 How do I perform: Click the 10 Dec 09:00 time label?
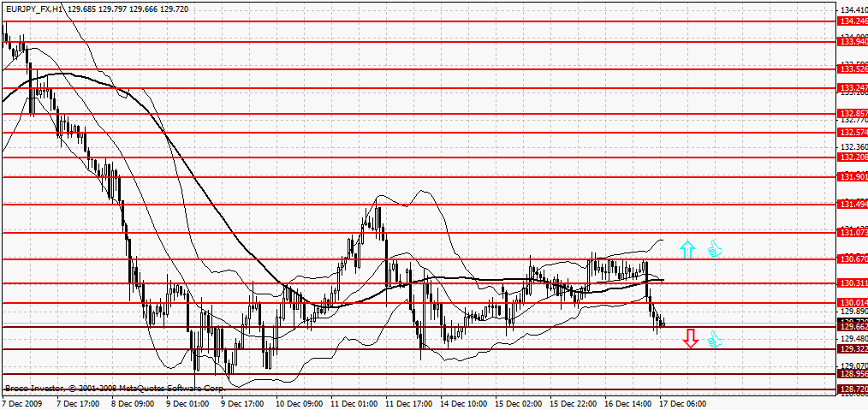(x=300, y=404)
